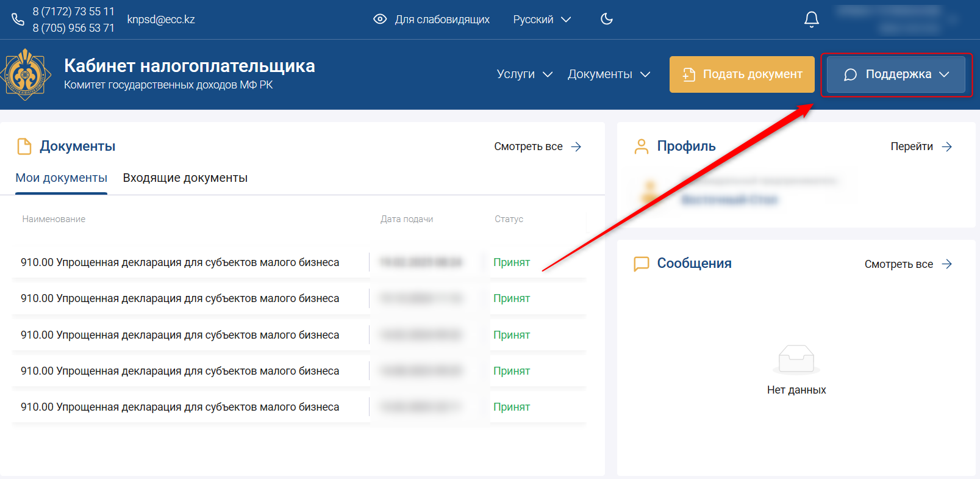Select the Мои документы tab

(62, 178)
